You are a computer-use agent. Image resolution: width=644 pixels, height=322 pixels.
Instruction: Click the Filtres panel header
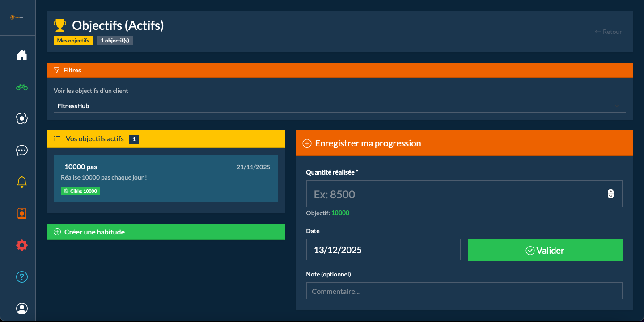pyautogui.click(x=339, y=70)
